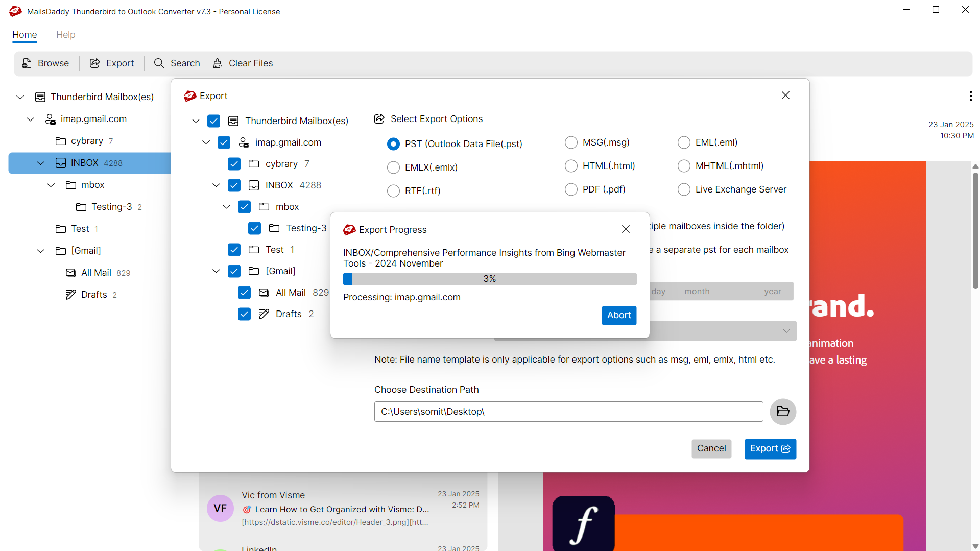The height and width of the screenshot is (551, 980).
Task: Select EMLX(.emlx) export format
Action: pyautogui.click(x=393, y=167)
